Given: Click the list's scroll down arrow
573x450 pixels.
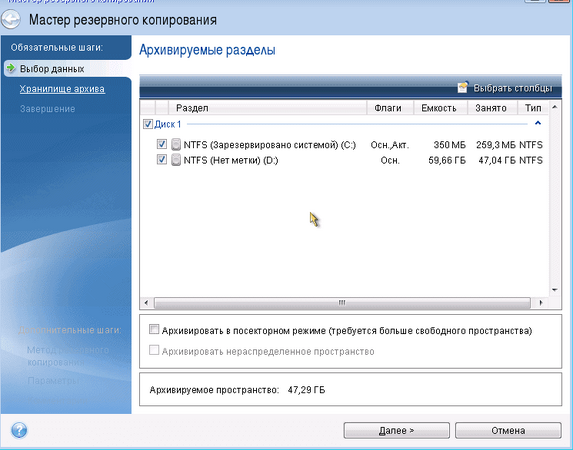Looking at the screenshot, I should coord(554,290).
